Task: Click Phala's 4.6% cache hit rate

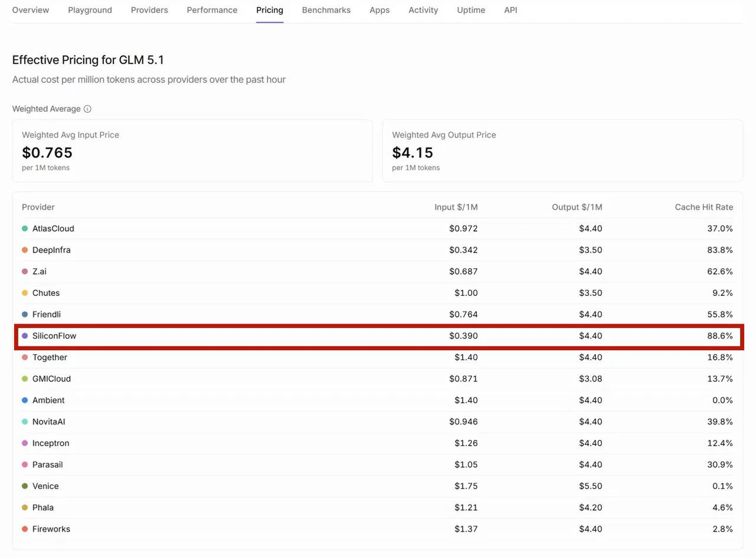Action: [723, 507]
